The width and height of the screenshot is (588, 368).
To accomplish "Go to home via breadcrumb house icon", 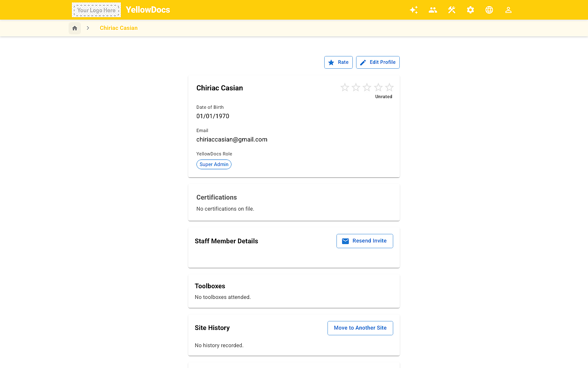I will 75,28.
